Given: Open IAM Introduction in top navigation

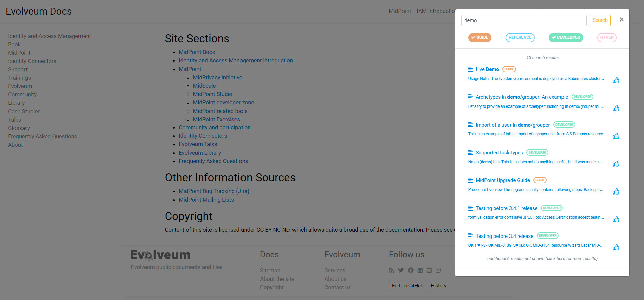Looking at the screenshot, I should (436, 11).
